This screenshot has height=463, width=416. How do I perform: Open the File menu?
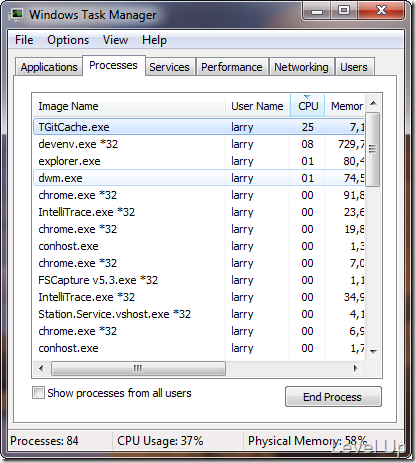pyautogui.click(x=24, y=40)
